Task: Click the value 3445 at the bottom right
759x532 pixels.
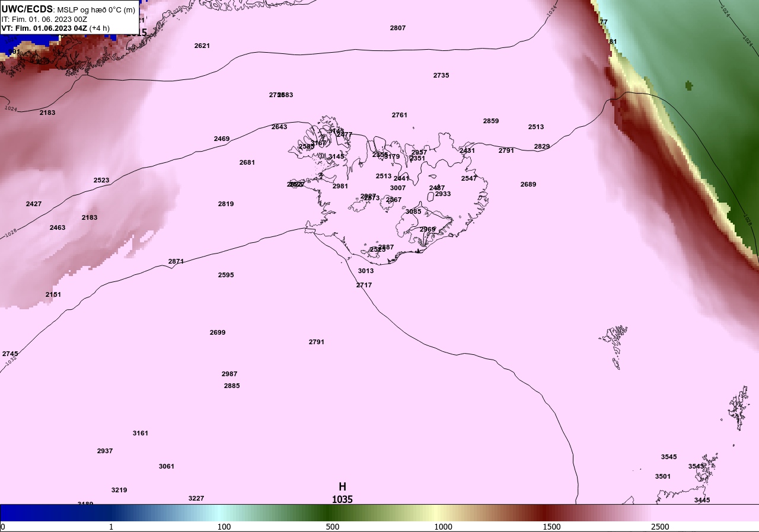Action: point(702,500)
